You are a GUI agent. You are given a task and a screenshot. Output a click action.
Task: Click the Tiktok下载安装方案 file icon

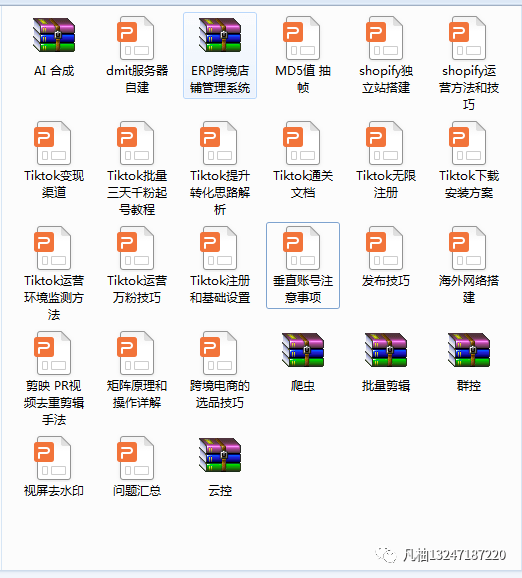tap(467, 143)
